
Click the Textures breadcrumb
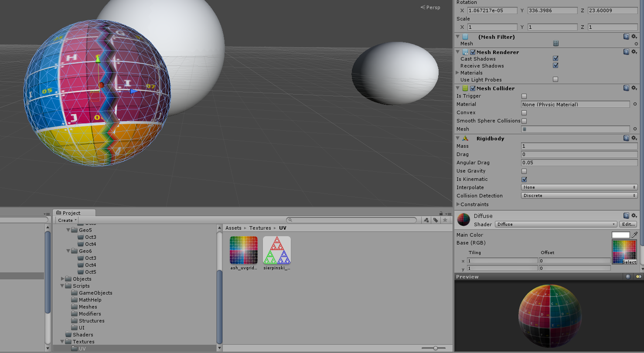(x=260, y=228)
